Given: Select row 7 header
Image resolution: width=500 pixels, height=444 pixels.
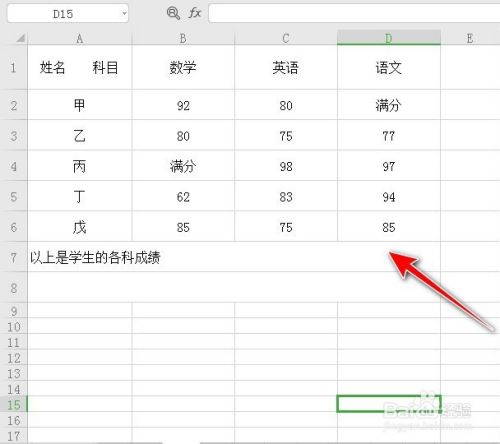Looking at the screenshot, I should (14, 257).
